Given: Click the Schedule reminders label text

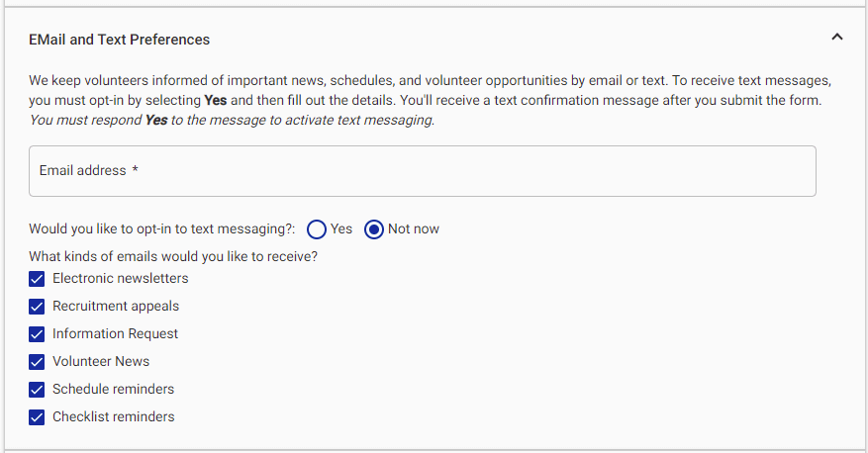Looking at the screenshot, I should click(113, 390).
